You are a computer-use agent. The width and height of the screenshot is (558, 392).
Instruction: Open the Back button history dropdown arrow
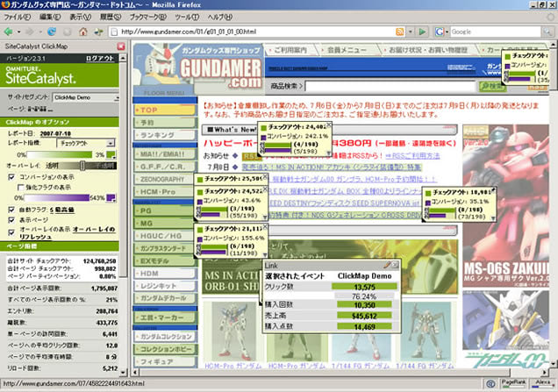pyautogui.click(x=18, y=32)
